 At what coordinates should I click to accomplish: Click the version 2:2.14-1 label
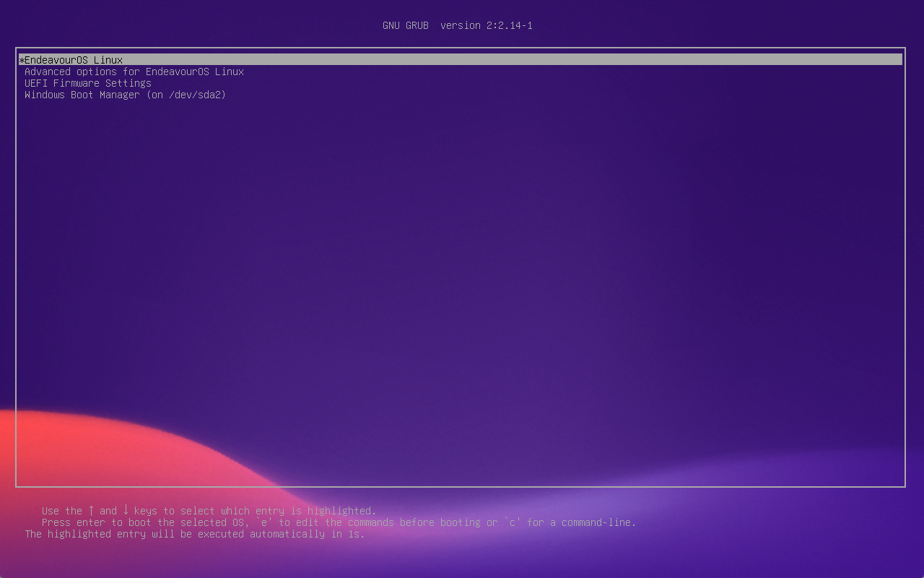(x=487, y=25)
